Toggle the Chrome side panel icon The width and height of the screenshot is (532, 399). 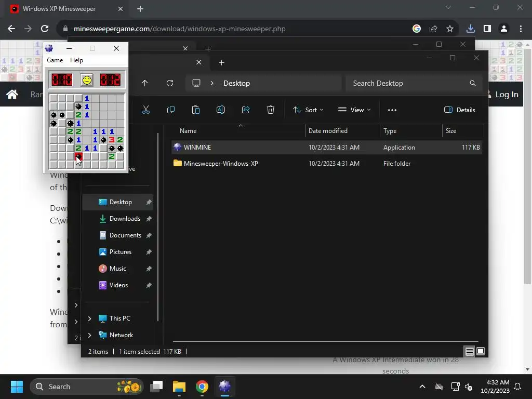[x=487, y=29]
